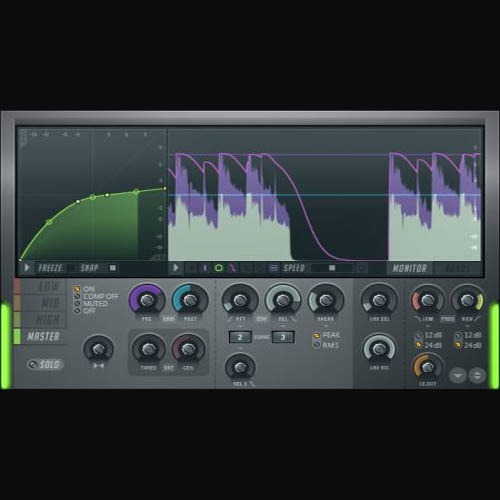500x500 pixels.
Task: Click the round down-arrow options button
Action: click(458, 376)
